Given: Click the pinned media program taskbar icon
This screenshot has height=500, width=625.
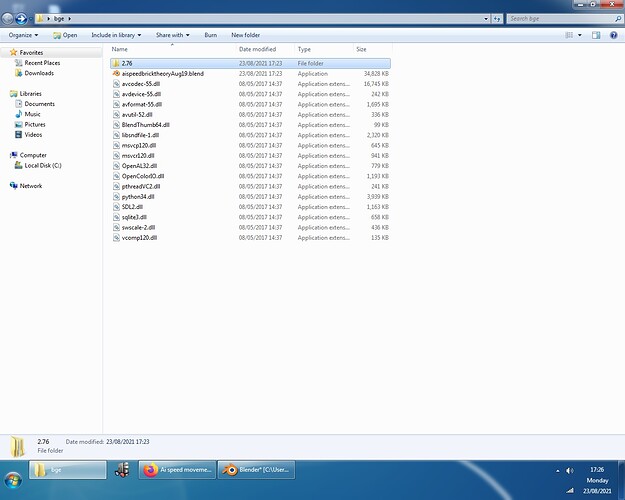Looking at the screenshot, I should (122, 470).
